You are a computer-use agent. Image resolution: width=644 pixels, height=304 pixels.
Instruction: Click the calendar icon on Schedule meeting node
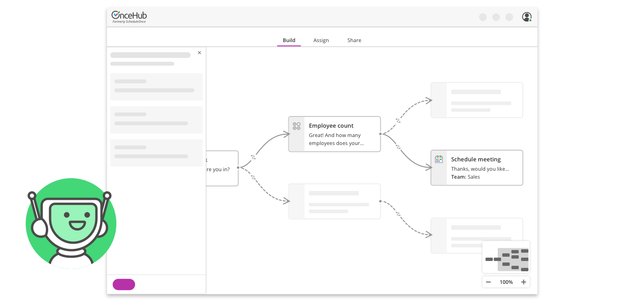click(x=439, y=159)
